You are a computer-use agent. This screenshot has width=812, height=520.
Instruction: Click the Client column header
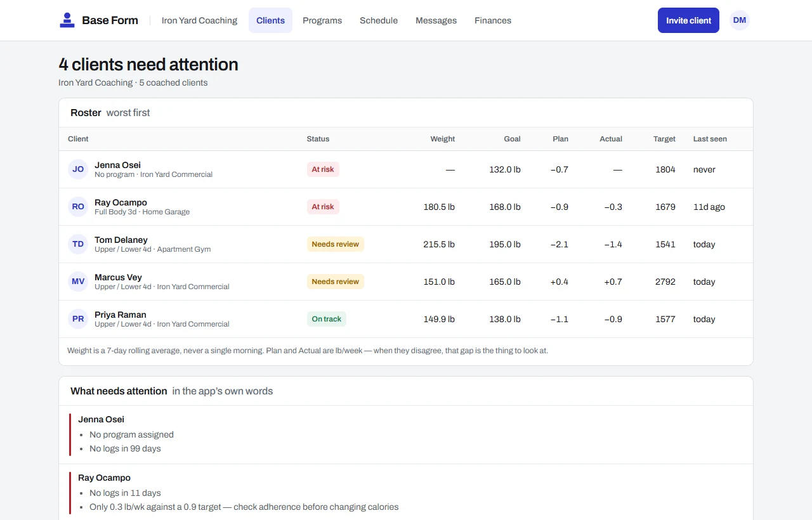tap(78, 139)
